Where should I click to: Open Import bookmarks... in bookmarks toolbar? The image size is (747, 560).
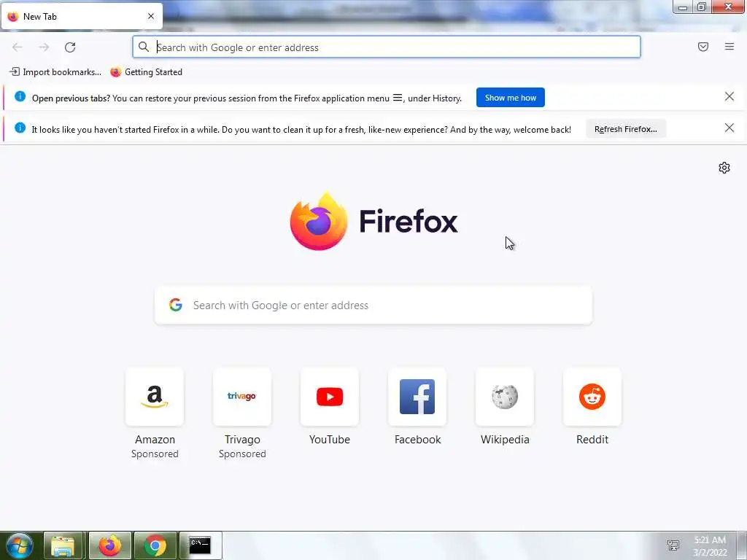55,72
